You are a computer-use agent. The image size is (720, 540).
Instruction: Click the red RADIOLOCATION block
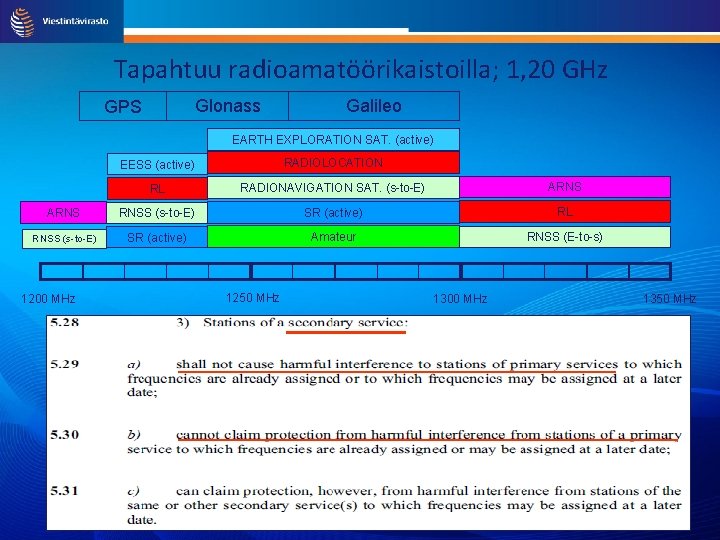333,163
